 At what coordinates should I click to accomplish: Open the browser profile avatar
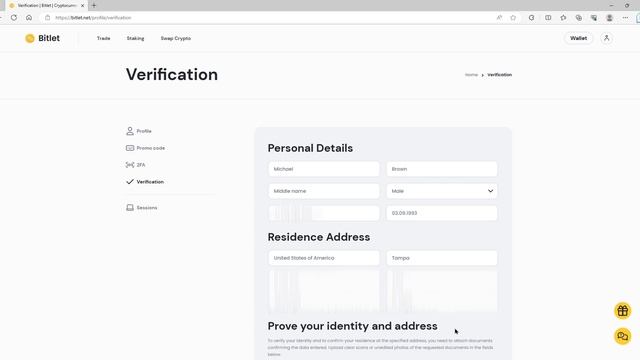pos(609,18)
